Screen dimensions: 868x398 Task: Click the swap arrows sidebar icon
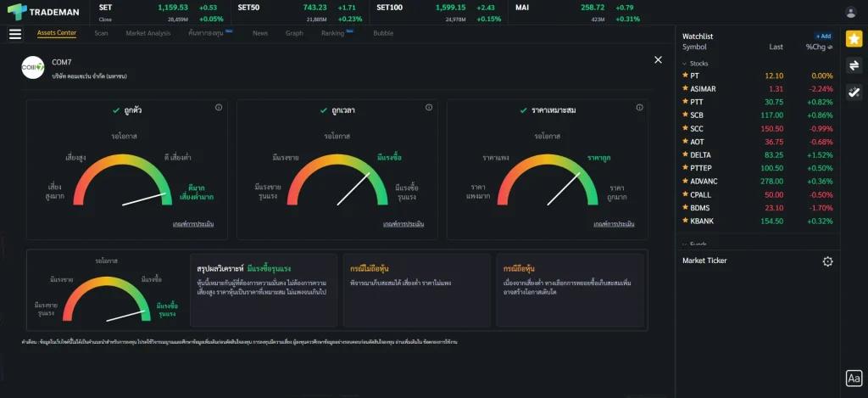854,65
